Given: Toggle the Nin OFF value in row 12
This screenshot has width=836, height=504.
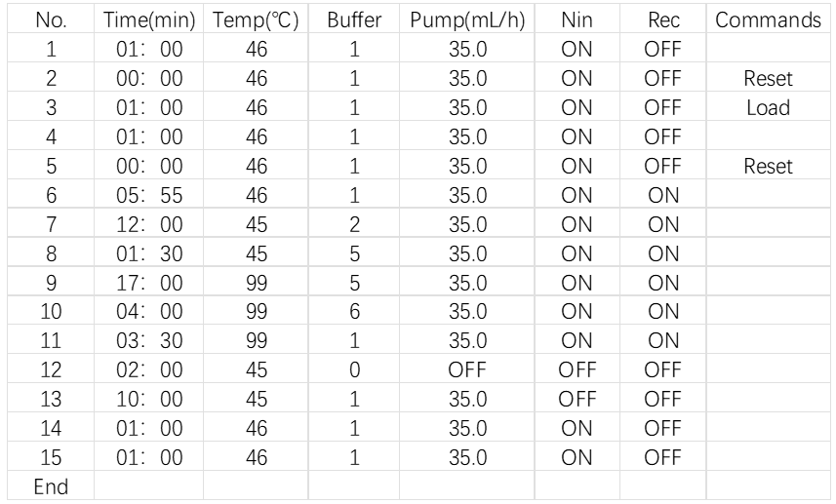Looking at the screenshot, I should tap(577, 371).
